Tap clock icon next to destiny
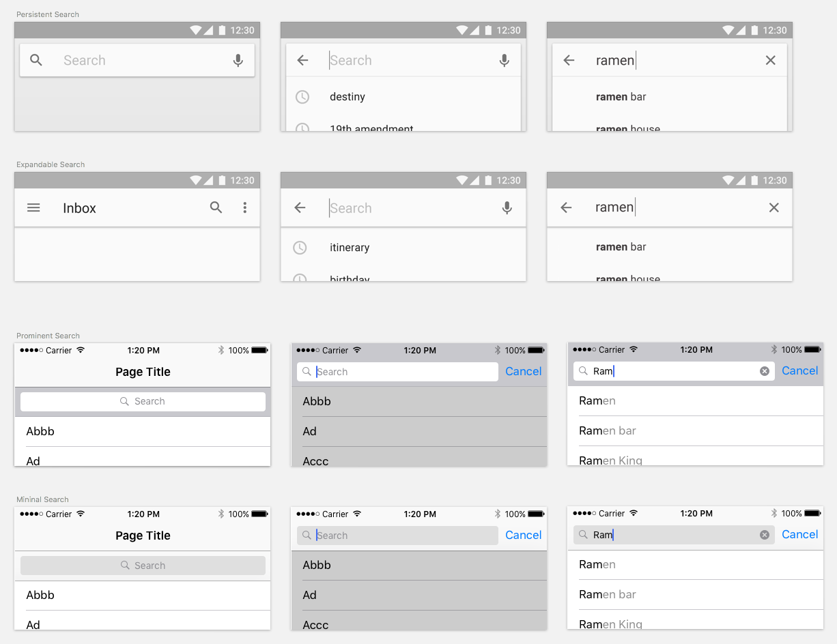 pyautogui.click(x=302, y=97)
